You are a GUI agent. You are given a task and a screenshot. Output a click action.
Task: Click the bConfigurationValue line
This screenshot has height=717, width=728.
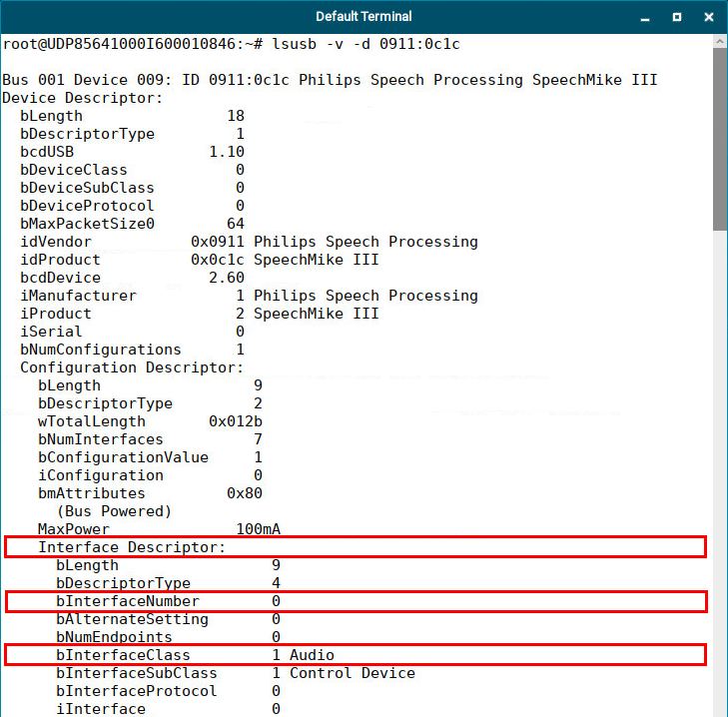pos(151,457)
